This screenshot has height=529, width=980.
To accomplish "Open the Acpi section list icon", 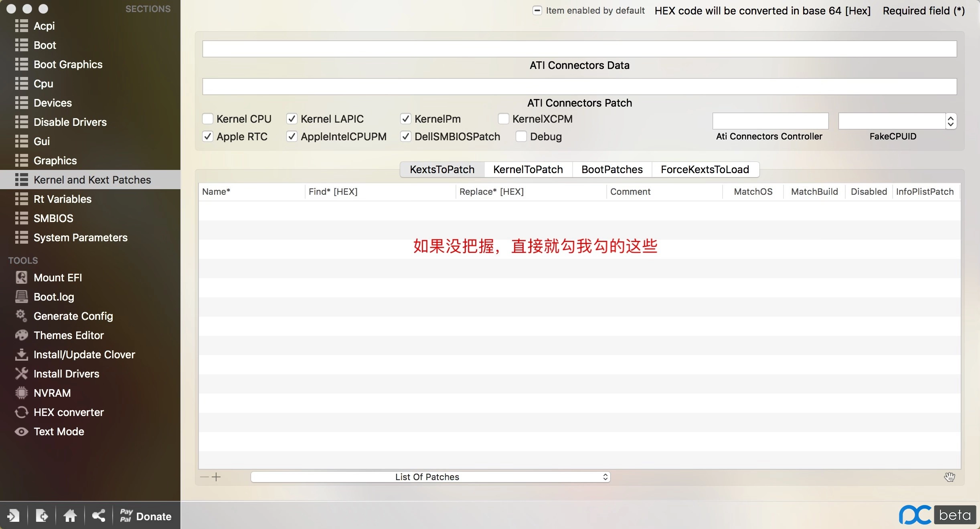I will click(x=21, y=26).
